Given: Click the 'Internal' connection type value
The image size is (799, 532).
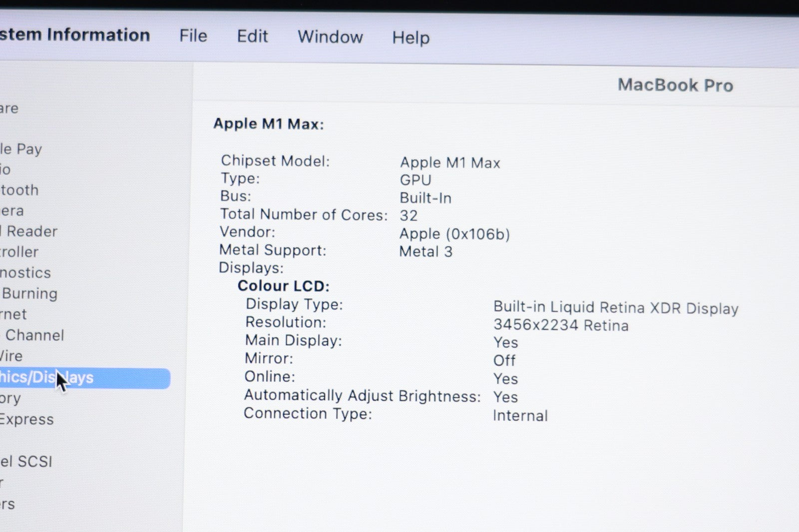Looking at the screenshot, I should pos(520,416).
